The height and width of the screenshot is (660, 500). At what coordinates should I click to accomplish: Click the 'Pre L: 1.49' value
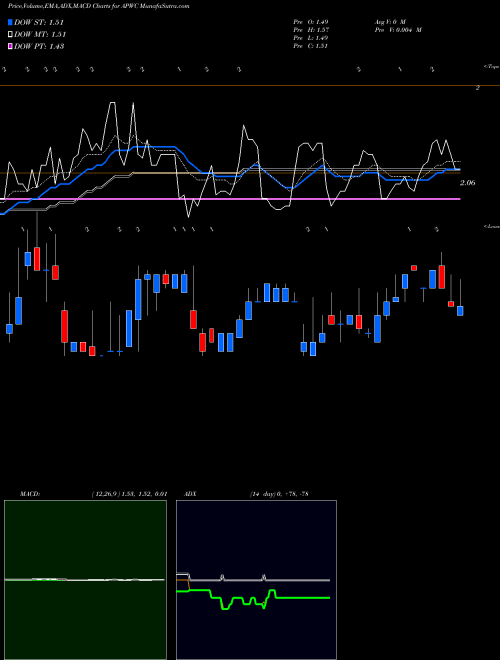coord(311,38)
